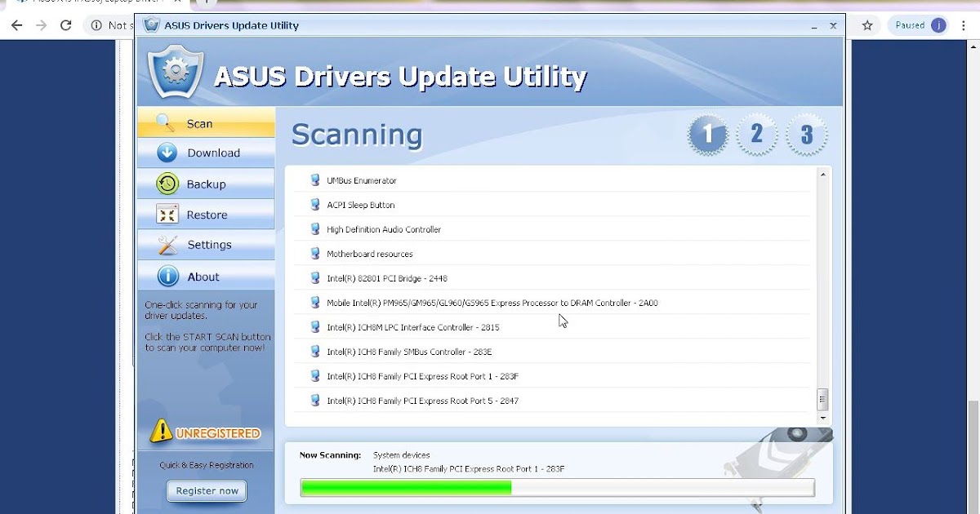Click the ASUS Drivers Update Utility title bar
This screenshot has width=980, height=514.
490,25
